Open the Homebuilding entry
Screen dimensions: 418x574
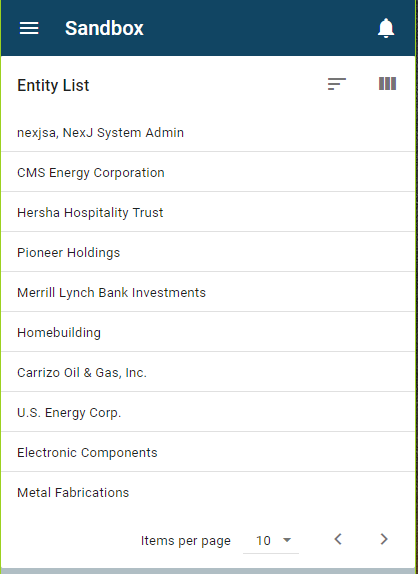208,332
